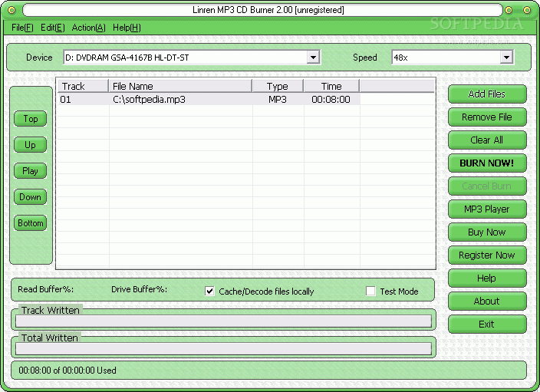Click the Track Written progress bar
540x392 pixels.
coord(223,321)
